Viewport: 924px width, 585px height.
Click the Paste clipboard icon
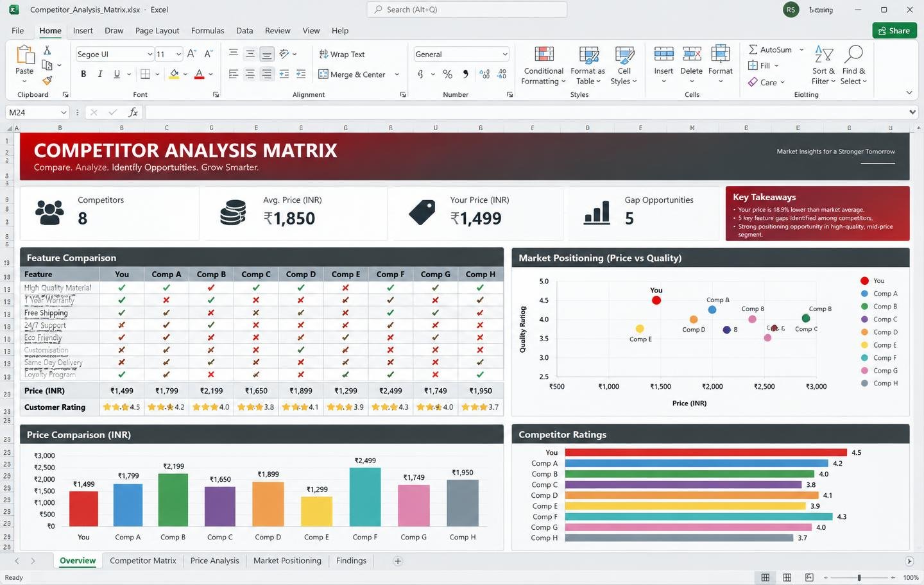(24, 55)
